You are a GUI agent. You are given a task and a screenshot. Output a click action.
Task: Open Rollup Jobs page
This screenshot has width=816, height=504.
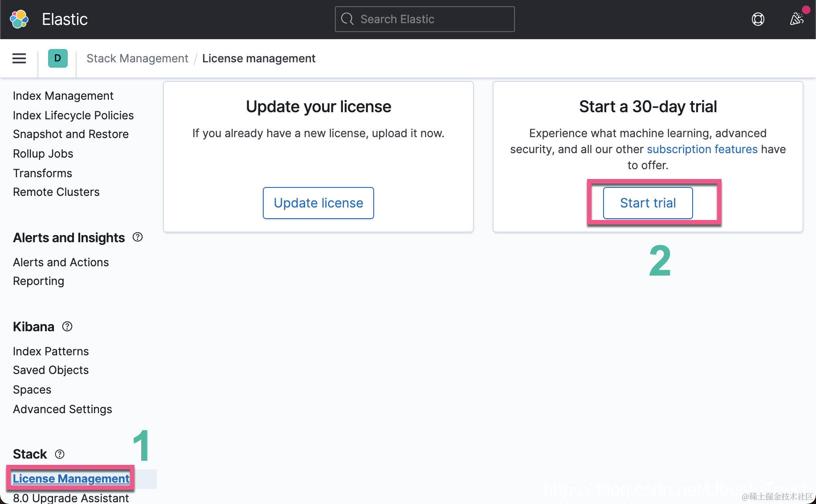pos(43,154)
